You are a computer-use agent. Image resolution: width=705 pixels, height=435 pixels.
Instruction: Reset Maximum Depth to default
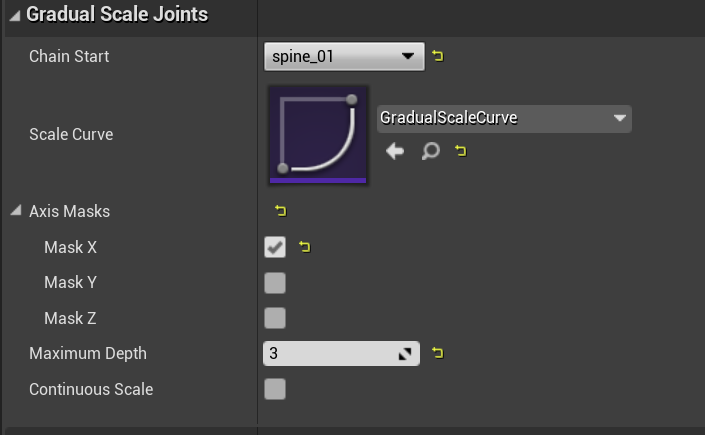437,353
